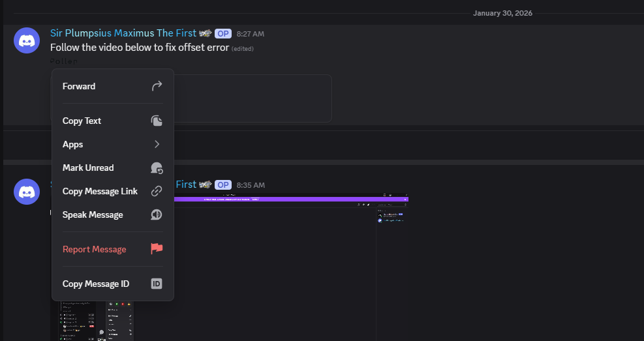Viewport: 644px width, 341px height.
Task: Click the chain link icon
Action: pyautogui.click(x=157, y=191)
